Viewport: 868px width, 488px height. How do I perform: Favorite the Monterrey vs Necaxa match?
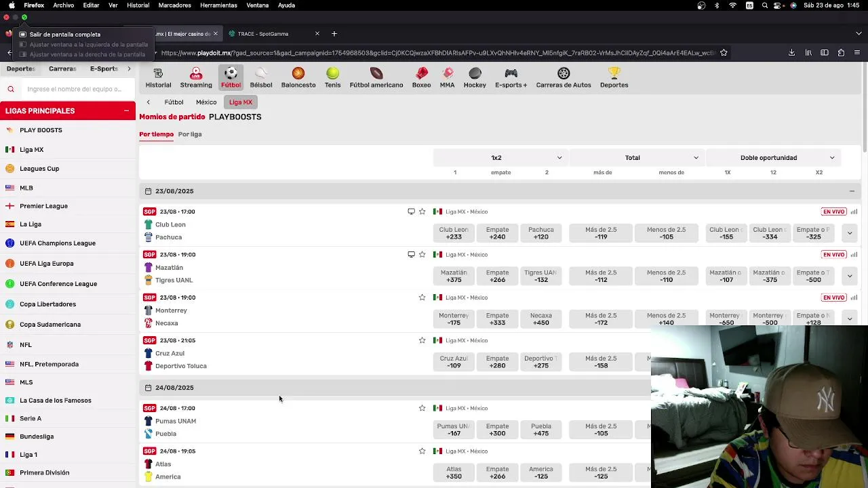click(x=422, y=298)
